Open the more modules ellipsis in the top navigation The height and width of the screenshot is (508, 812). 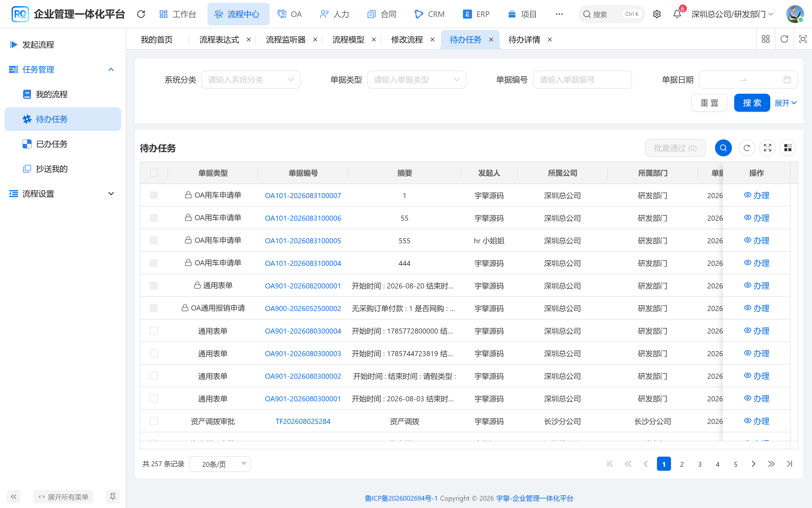[x=559, y=14]
